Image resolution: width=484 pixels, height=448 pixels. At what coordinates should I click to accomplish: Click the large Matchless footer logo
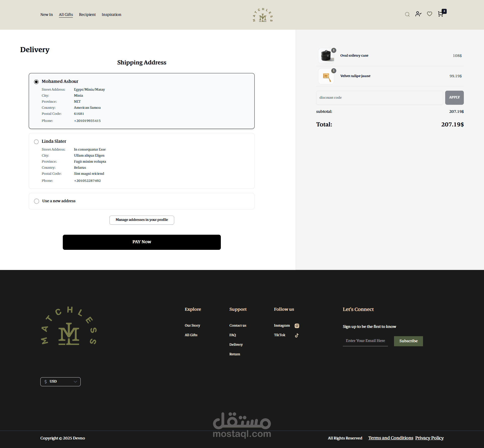point(69,326)
